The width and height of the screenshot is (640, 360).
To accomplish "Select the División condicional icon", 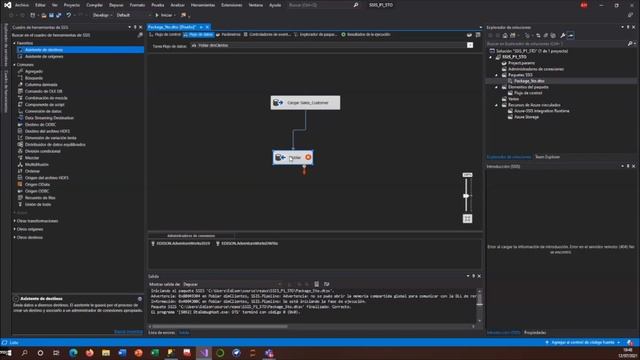I will click(x=20, y=151).
